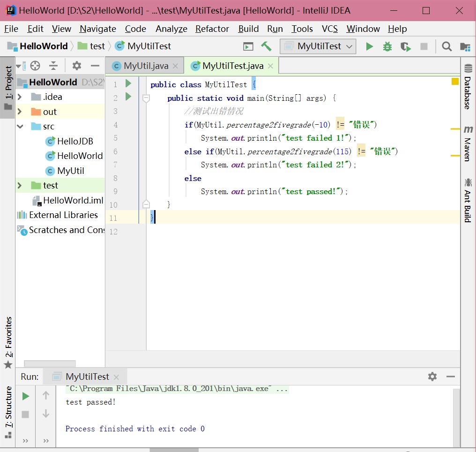This screenshot has width=476, height=452.
Task: Toggle the 2: Favorites tool window
Action: (8, 342)
